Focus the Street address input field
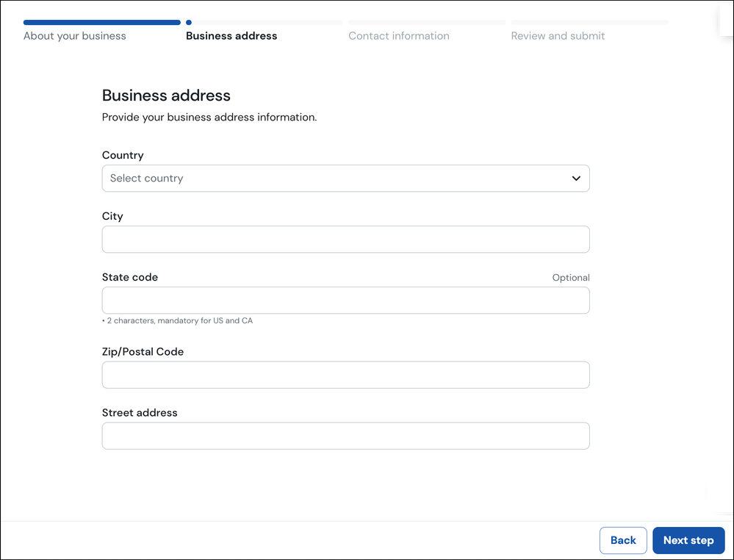This screenshot has width=734, height=560. (x=345, y=436)
